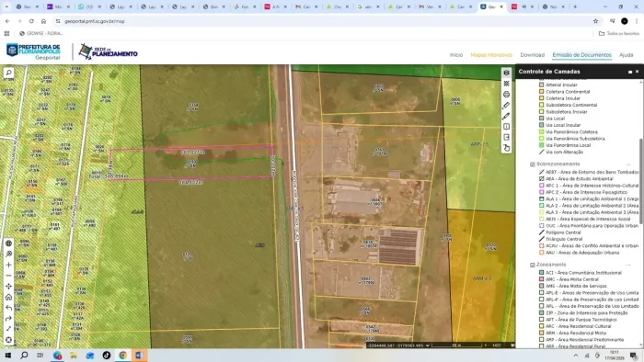Open the GEOWISE - FLORIA bookmark
The width and height of the screenshot is (644, 362).
(41, 33)
